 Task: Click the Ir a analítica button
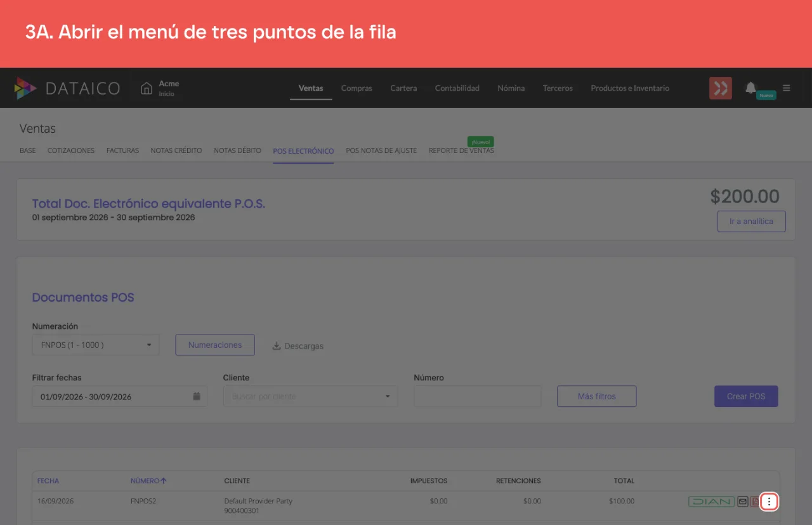[751, 222]
